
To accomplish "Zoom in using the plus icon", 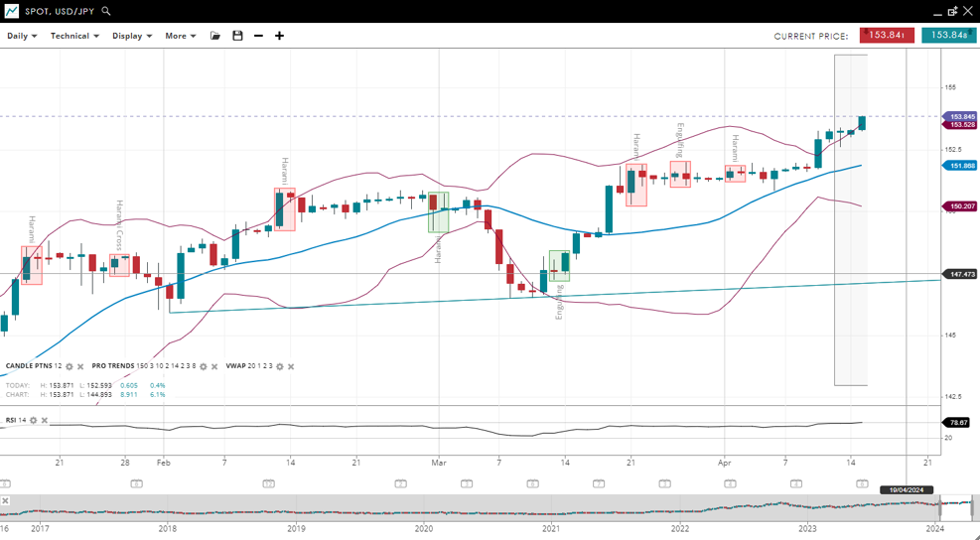I will 280,36.
